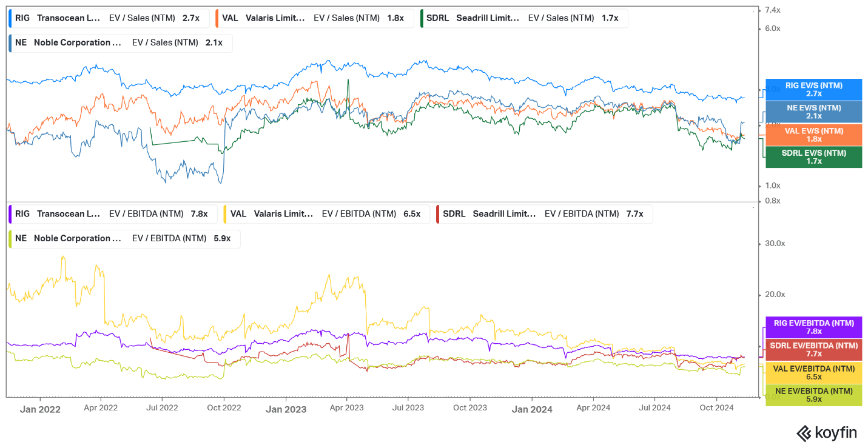This screenshot has height=448, width=868.
Task: Select the SDRL Seadrill EV / EBITDA legend item
Action: pos(543,214)
